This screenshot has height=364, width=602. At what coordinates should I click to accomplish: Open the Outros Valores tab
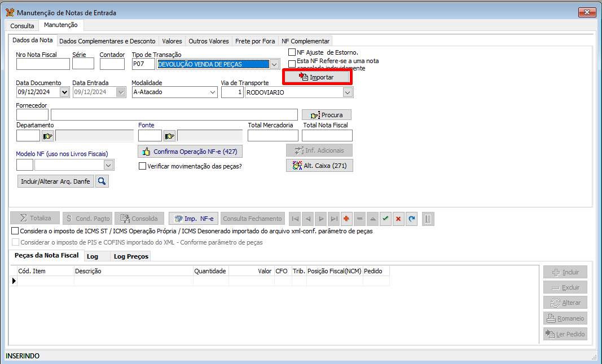click(x=209, y=41)
